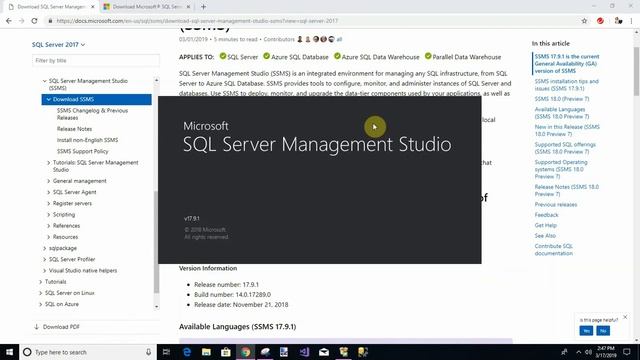Open File Explorer from taskbar
This screenshot has width=640, height=360.
pos(206,352)
